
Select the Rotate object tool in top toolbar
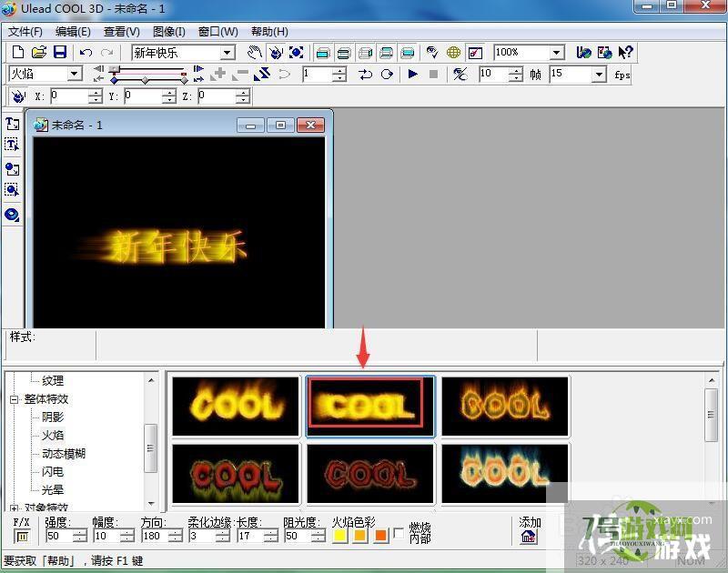276,52
